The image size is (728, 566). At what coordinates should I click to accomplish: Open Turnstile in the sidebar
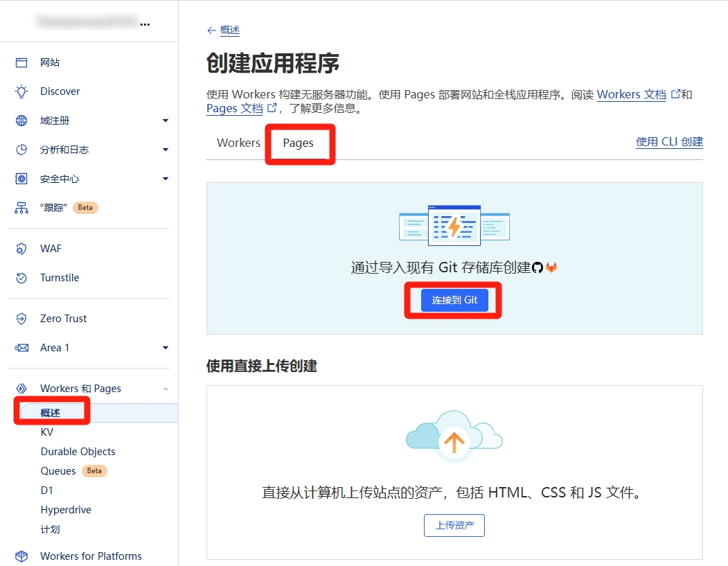coord(60,278)
